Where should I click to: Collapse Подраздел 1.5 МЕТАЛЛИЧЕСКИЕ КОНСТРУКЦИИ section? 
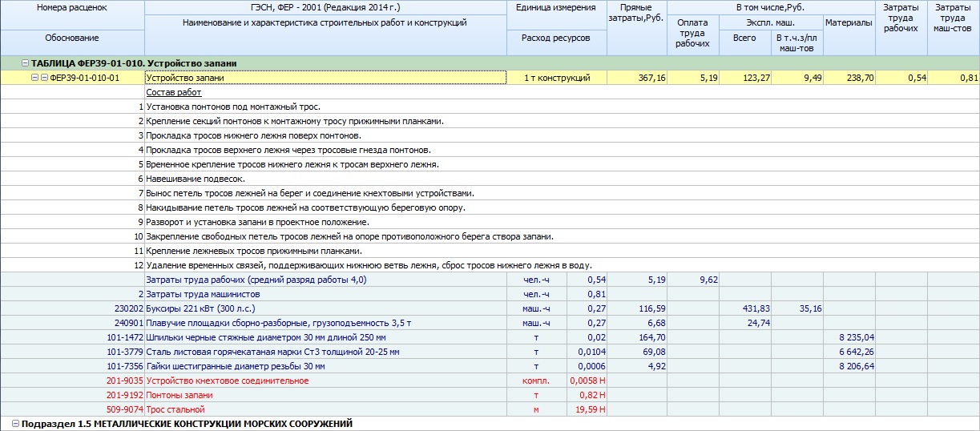coord(15,424)
